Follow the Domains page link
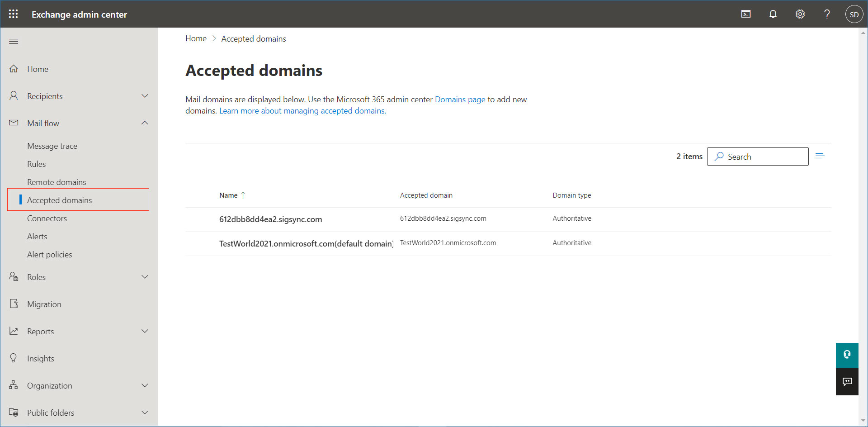This screenshot has height=427, width=868. coord(460,100)
